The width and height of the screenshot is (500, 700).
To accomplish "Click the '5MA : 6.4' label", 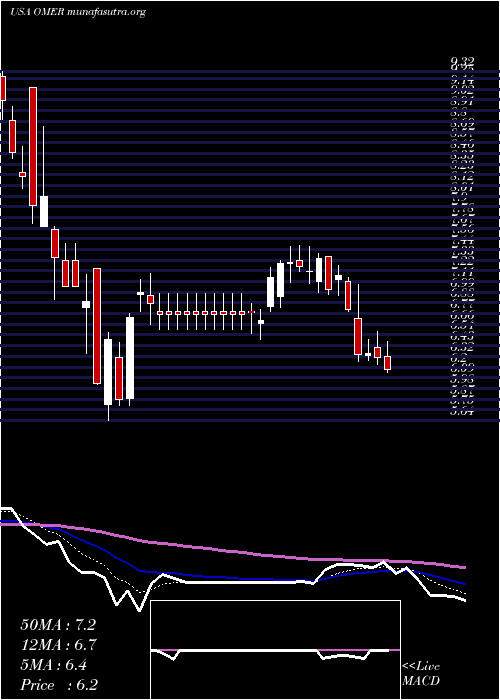I will coord(54,665).
